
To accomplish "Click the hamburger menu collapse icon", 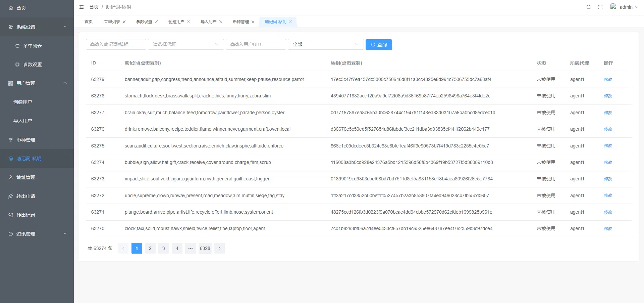I will (x=82, y=7).
